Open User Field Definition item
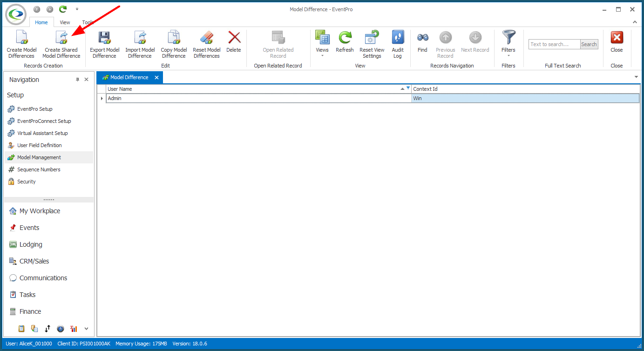Screen dimensions: 644x351 click(x=40, y=145)
